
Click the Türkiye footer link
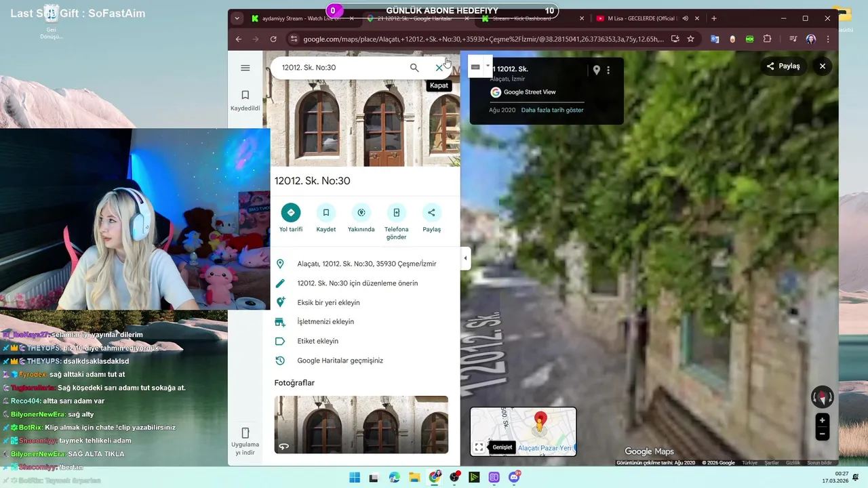click(x=749, y=463)
